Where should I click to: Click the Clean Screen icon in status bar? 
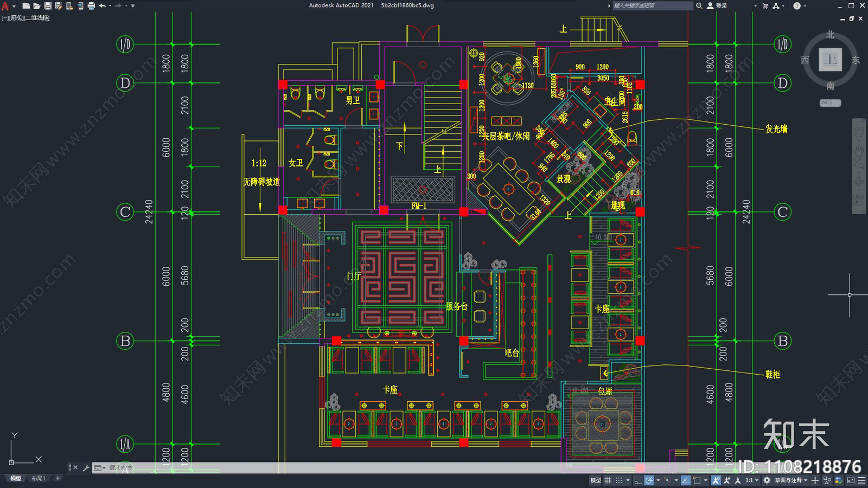pos(851,480)
